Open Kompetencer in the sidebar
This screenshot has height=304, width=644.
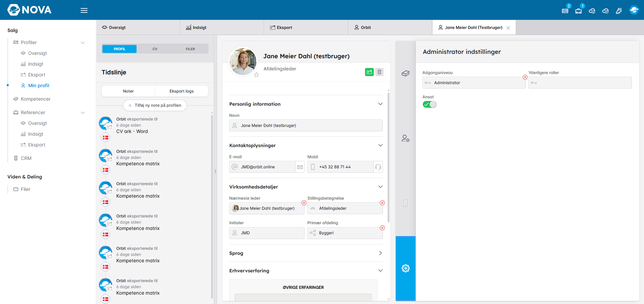(36, 99)
